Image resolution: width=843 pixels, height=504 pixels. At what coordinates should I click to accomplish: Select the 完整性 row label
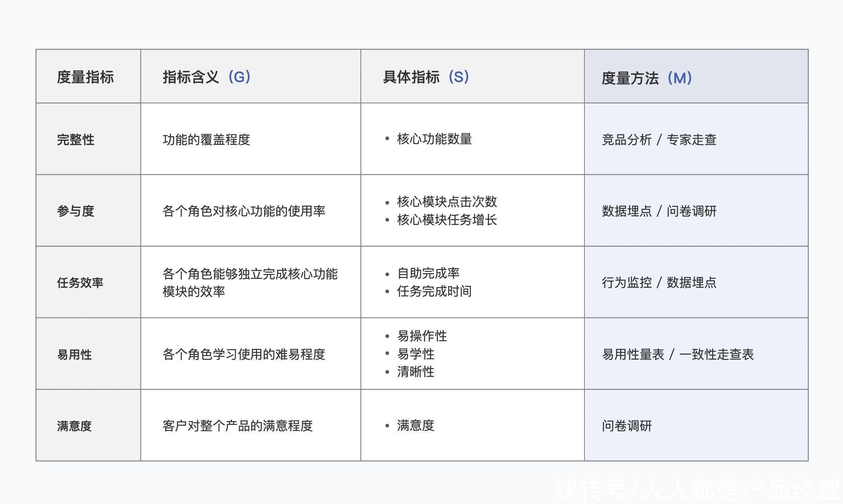[76, 140]
